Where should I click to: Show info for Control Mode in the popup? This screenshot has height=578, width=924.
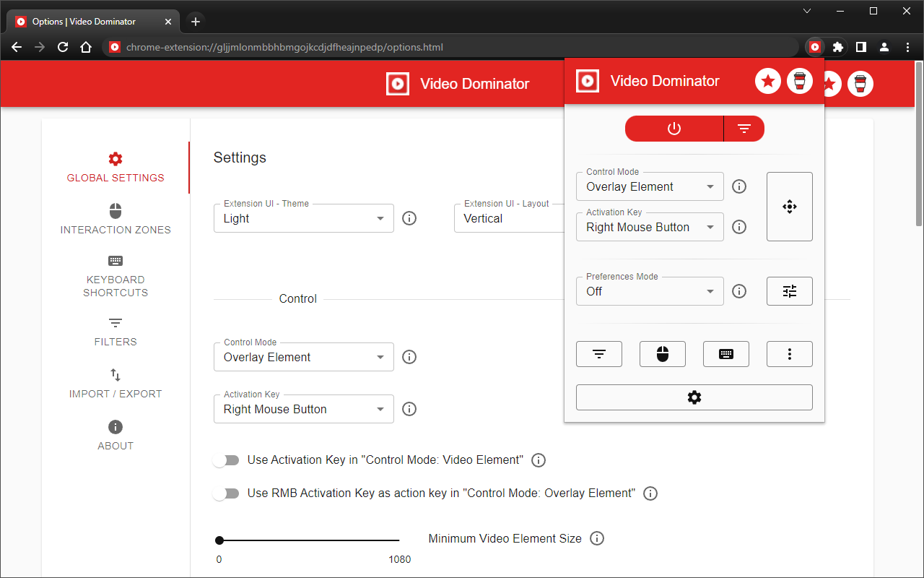tap(739, 186)
